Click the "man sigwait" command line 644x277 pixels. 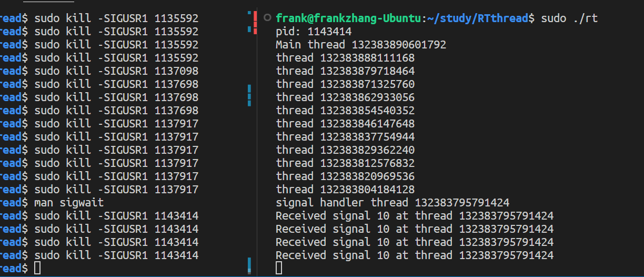pos(69,203)
